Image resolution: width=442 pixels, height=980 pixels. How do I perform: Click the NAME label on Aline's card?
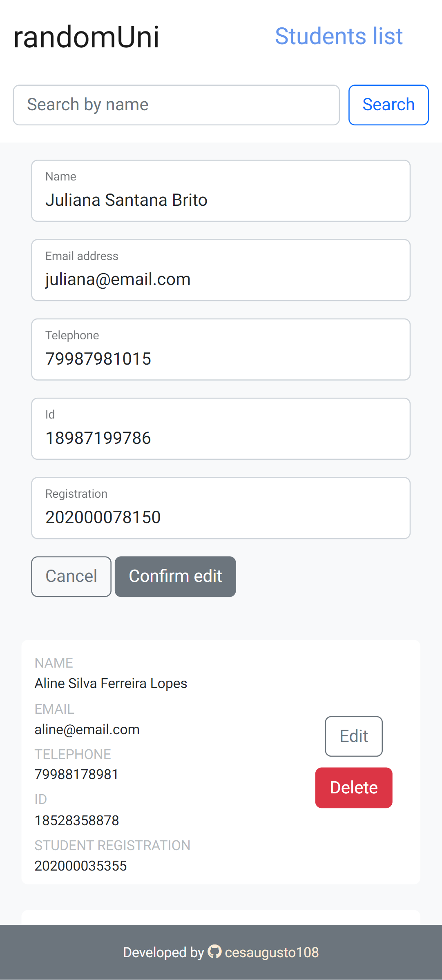point(54,663)
